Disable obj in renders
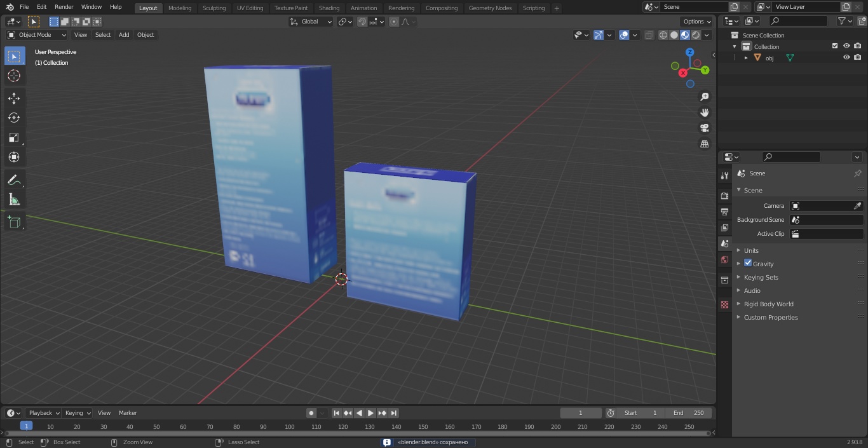This screenshot has height=448, width=868. click(x=858, y=57)
